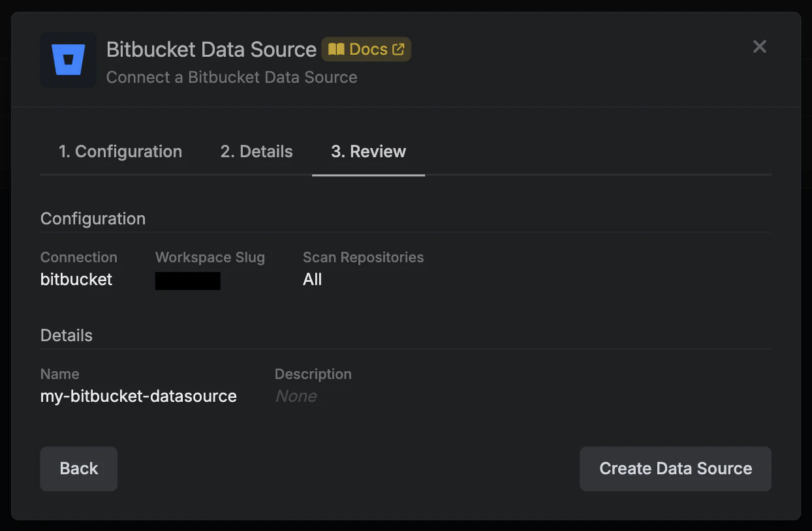Click the 'bitbucket' connection value
The width and height of the screenshot is (812, 531).
click(x=76, y=279)
